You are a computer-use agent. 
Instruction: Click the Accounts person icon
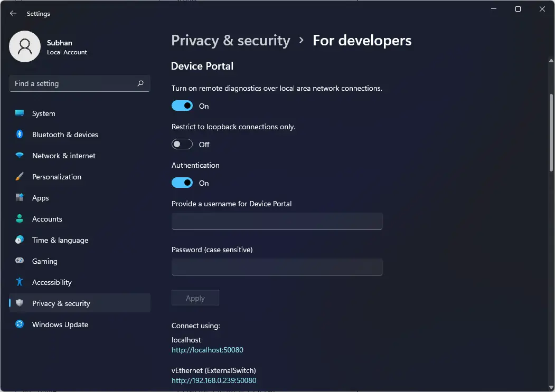tap(20, 219)
